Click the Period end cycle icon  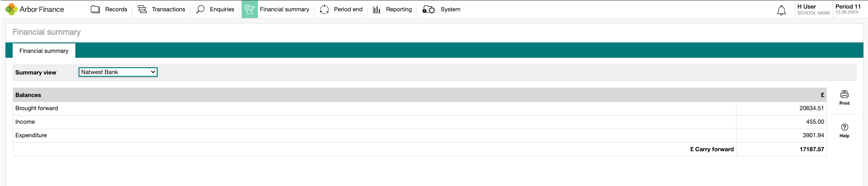click(x=324, y=9)
